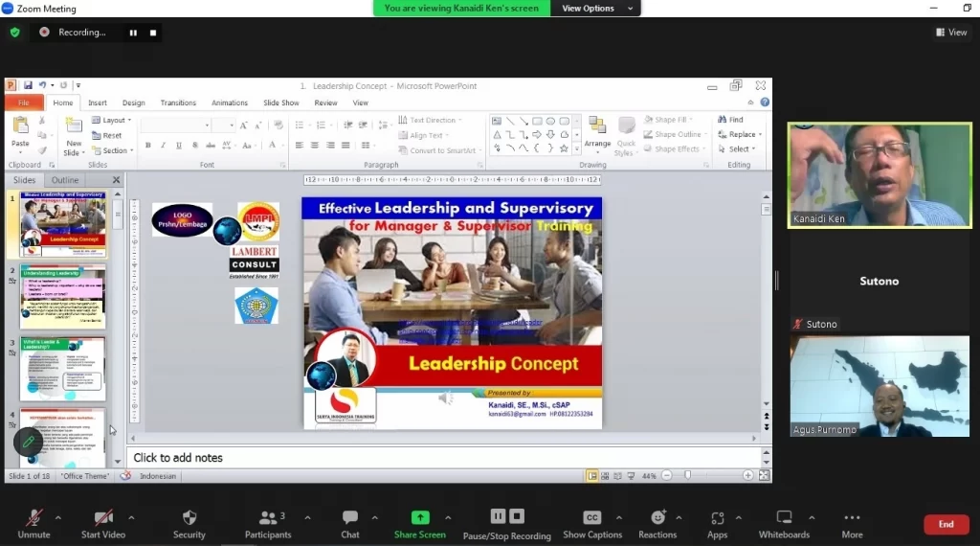Image resolution: width=980 pixels, height=546 pixels.
Task: Stop the recording from bottom toolbar
Action: pyautogui.click(x=517, y=516)
